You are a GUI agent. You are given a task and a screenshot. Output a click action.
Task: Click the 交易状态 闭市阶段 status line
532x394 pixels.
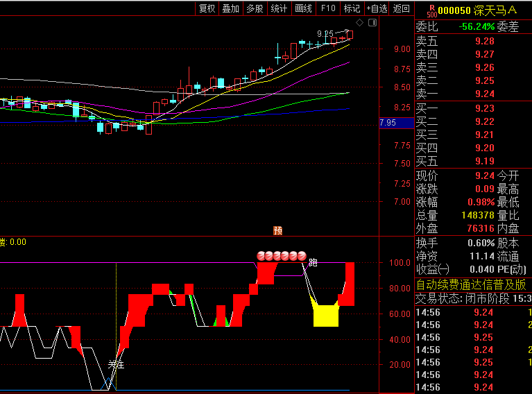[x=474, y=299]
